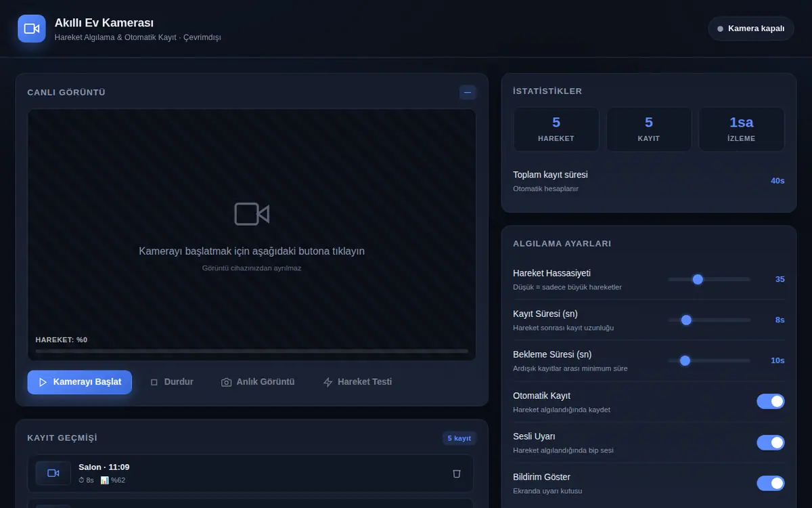Click the "İSTATİSTİKLER" section heading
The height and width of the screenshot is (508, 812).
tap(547, 91)
